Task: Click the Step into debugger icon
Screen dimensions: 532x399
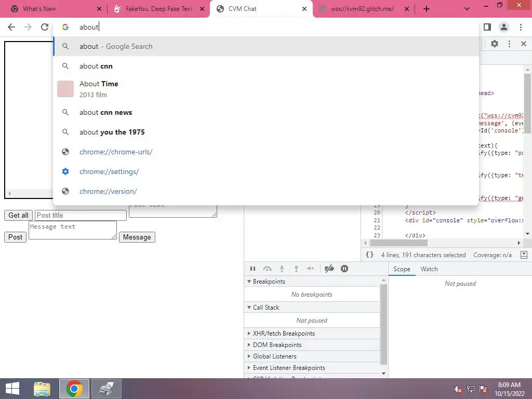Action: (x=282, y=269)
